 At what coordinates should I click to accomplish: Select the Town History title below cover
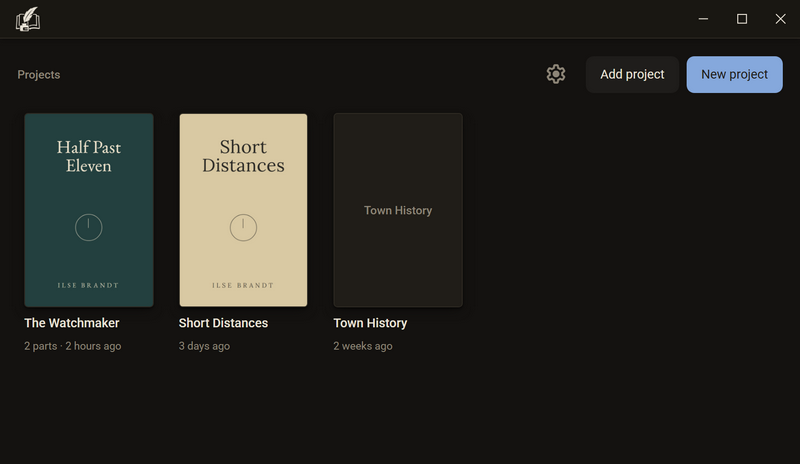tap(370, 323)
